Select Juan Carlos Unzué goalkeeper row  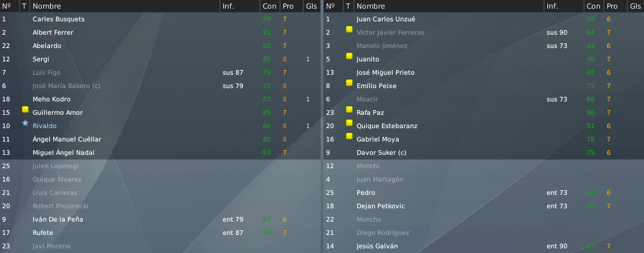[484, 19]
